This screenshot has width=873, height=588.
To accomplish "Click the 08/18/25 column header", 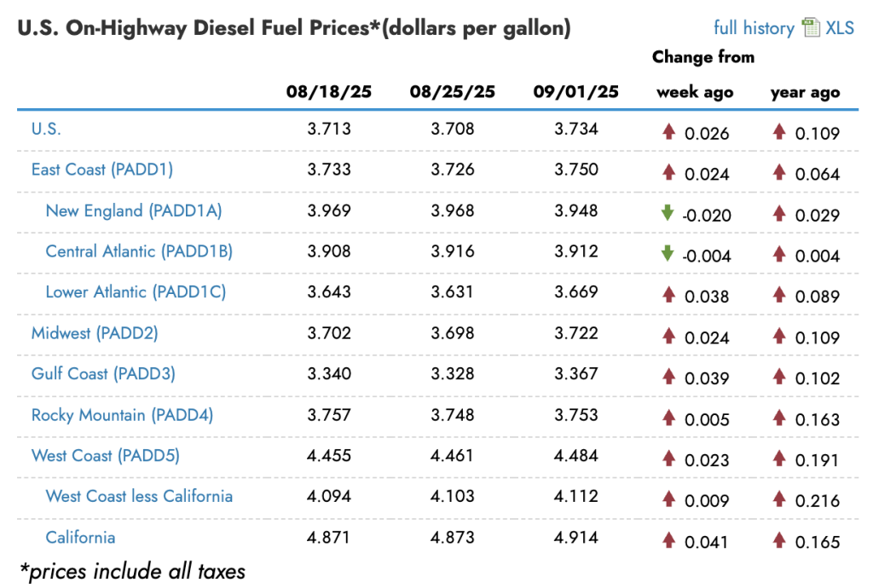I will (x=329, y=92).
